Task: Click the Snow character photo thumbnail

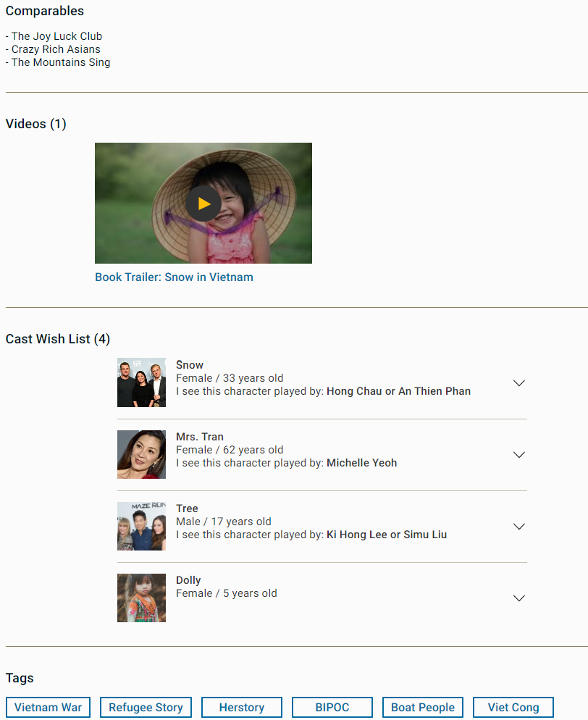Action: pos(141,382)
